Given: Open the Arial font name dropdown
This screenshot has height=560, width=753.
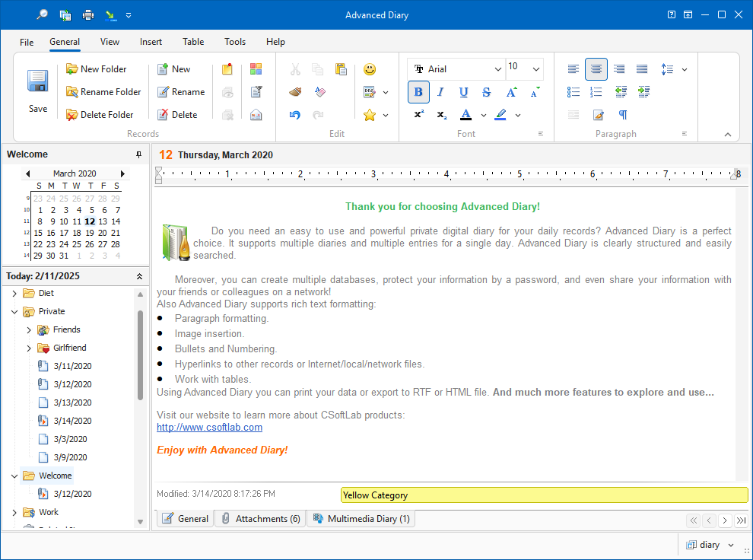Looking at the screenshot, I should tap(498, 69).
